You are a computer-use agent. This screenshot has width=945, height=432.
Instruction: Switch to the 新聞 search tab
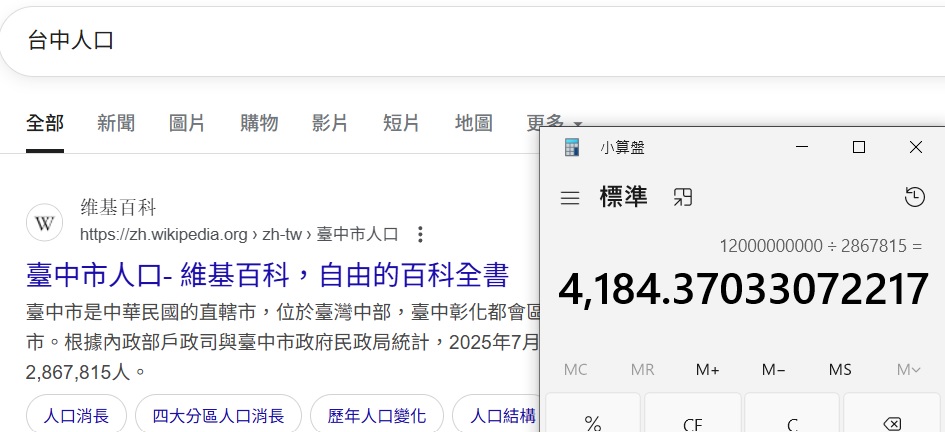[x=116, y=124]
